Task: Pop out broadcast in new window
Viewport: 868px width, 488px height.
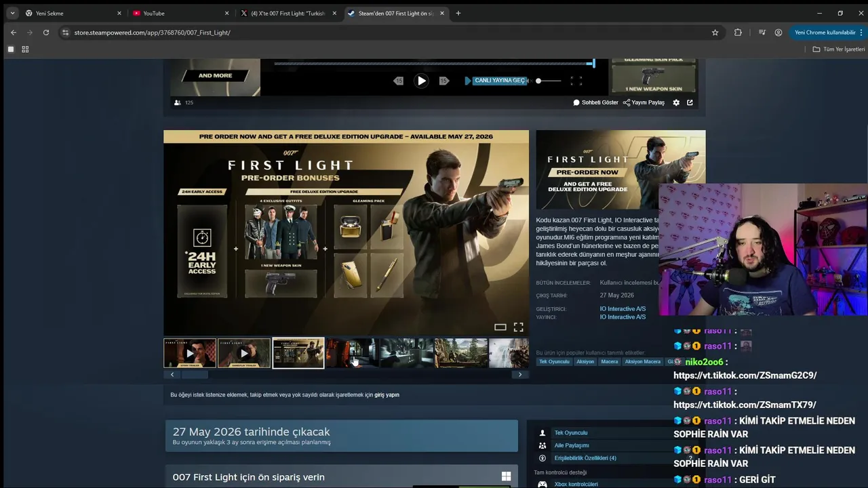Action: 690,102
